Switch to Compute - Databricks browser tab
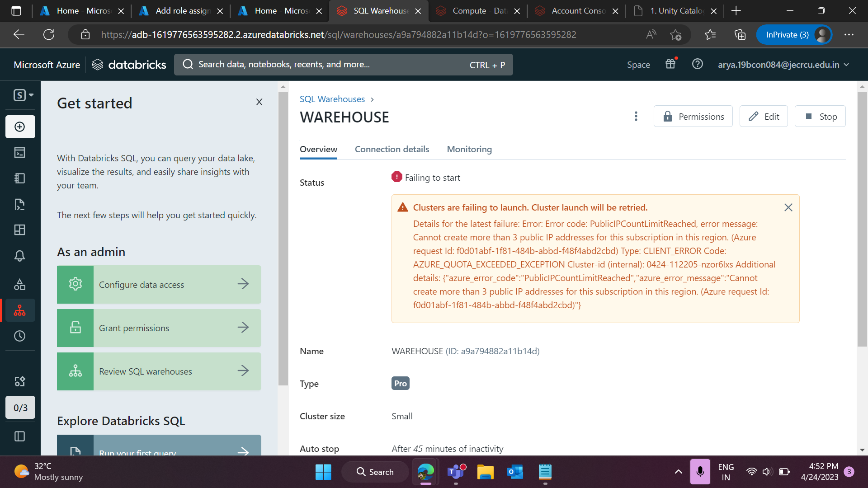 point(478,11)
